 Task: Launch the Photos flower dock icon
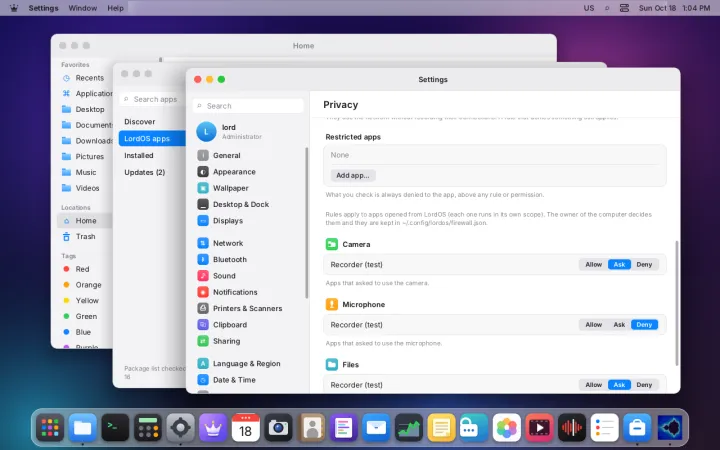[506, 428]
